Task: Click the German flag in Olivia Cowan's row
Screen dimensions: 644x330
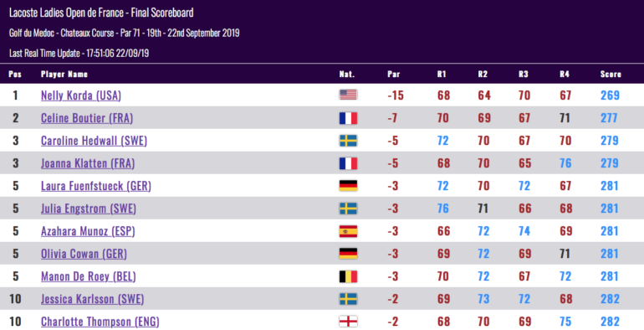Action: click(348, 254)
